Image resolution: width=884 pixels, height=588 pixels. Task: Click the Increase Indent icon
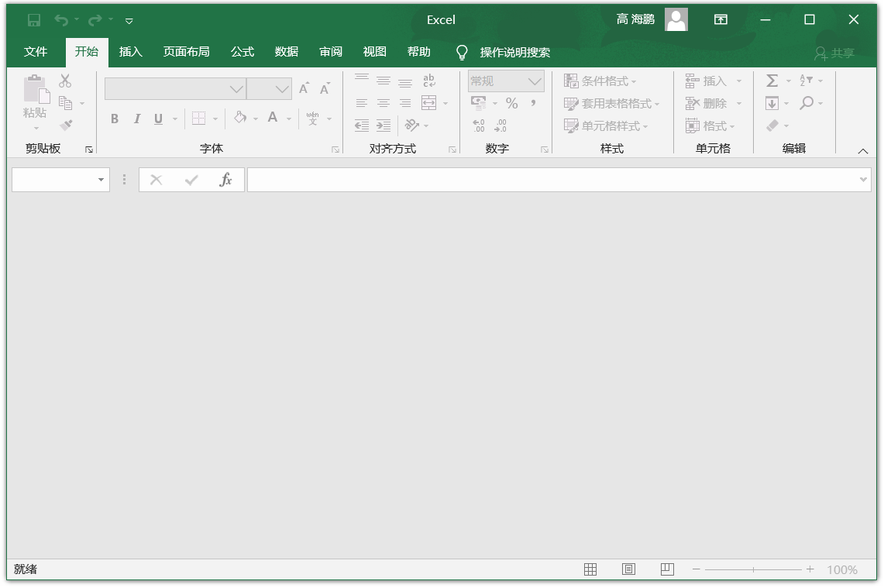pos(384,126)
